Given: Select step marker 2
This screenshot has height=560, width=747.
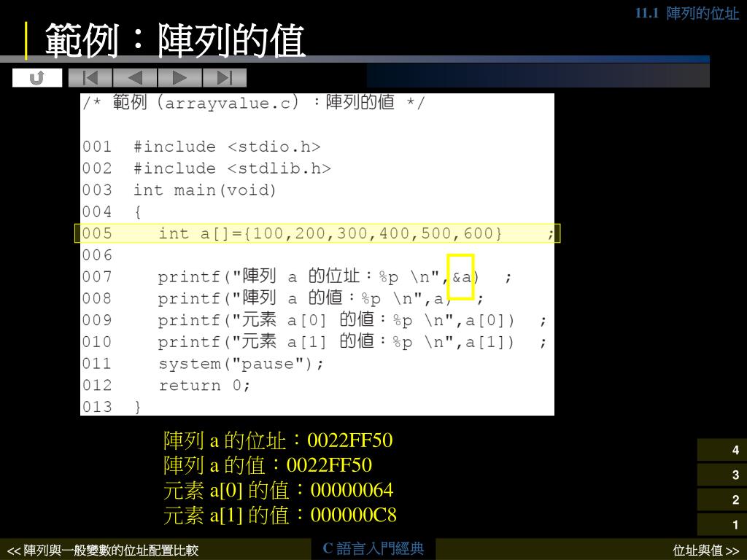Looking at the screenshot, I should pos(721,499).
